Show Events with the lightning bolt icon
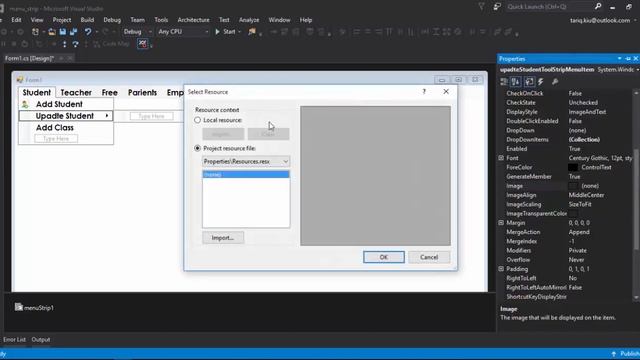Viewport: 640px width, 360px height. [541, 82]
